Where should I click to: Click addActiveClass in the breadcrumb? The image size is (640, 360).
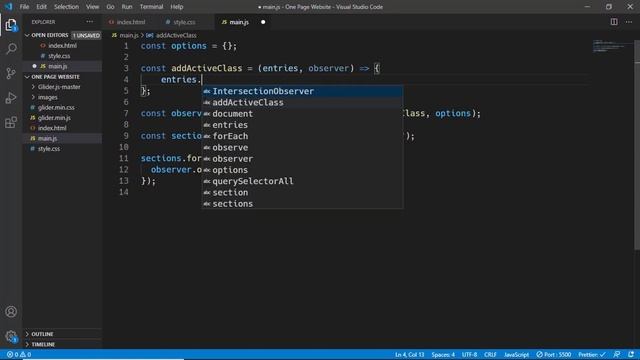coord(176,36)
